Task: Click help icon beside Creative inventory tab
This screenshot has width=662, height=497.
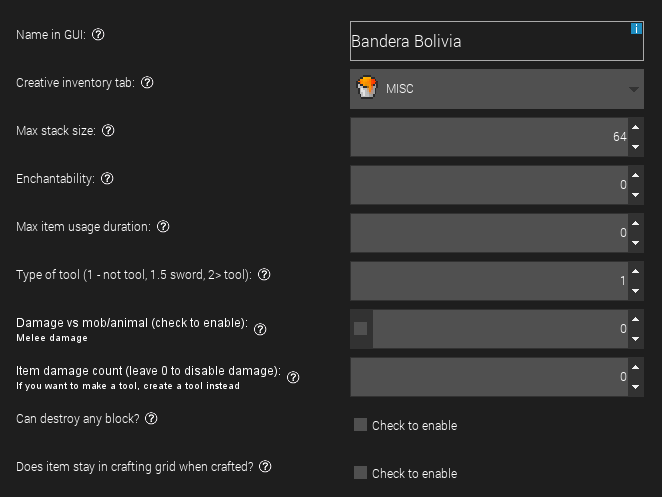Action: (147, 83)
